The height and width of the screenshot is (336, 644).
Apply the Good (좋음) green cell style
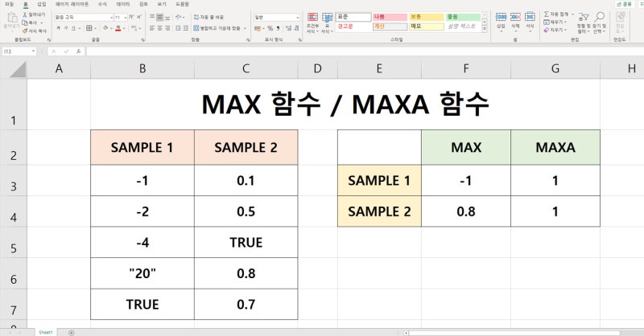(463, 17)
